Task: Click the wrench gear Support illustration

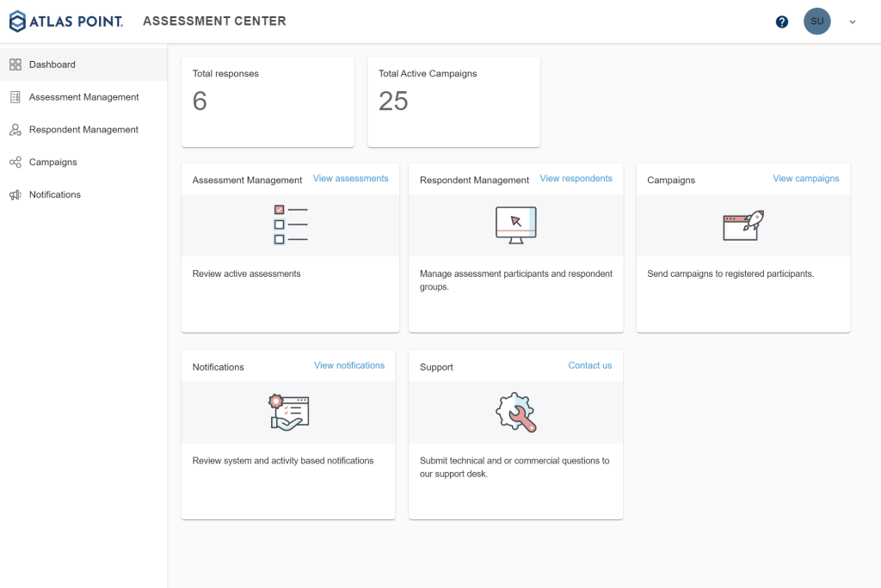Action: [515, 412]
